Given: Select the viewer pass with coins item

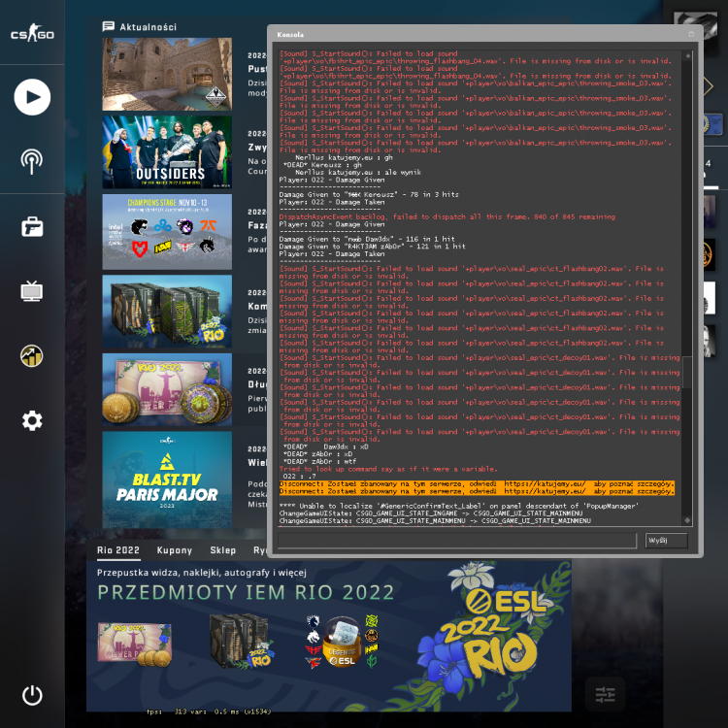Looking at the screenshot, I should (135, 644).
